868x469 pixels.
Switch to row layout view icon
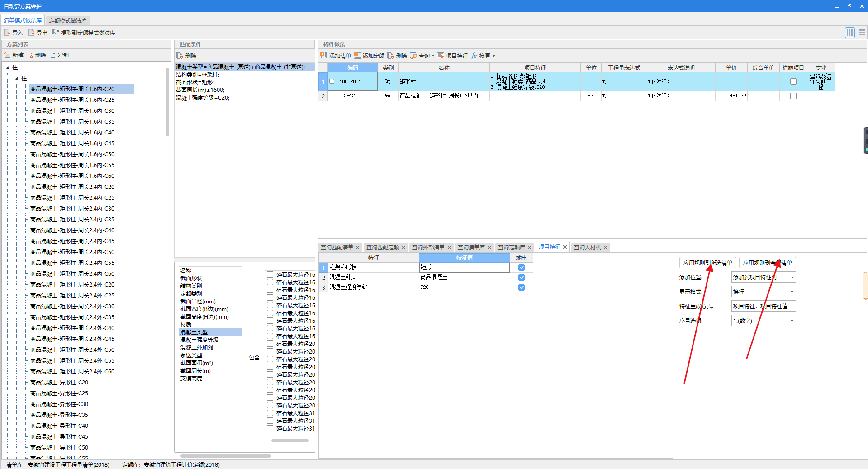(862, 33)
